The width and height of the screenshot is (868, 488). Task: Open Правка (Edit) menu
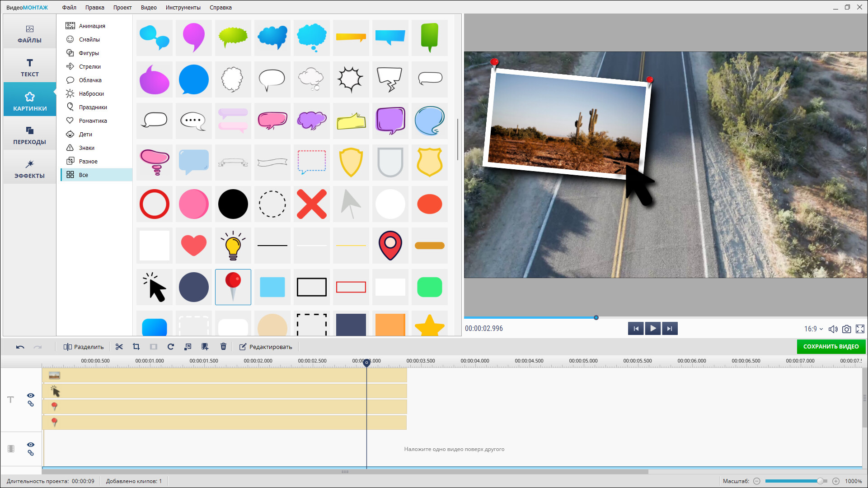click(x=95, y=7)
